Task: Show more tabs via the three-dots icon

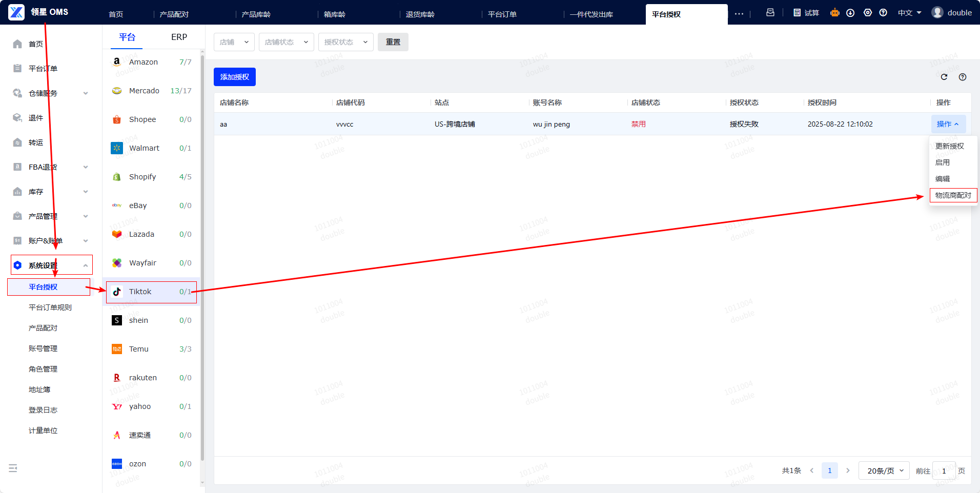Action: click(739, 14)
